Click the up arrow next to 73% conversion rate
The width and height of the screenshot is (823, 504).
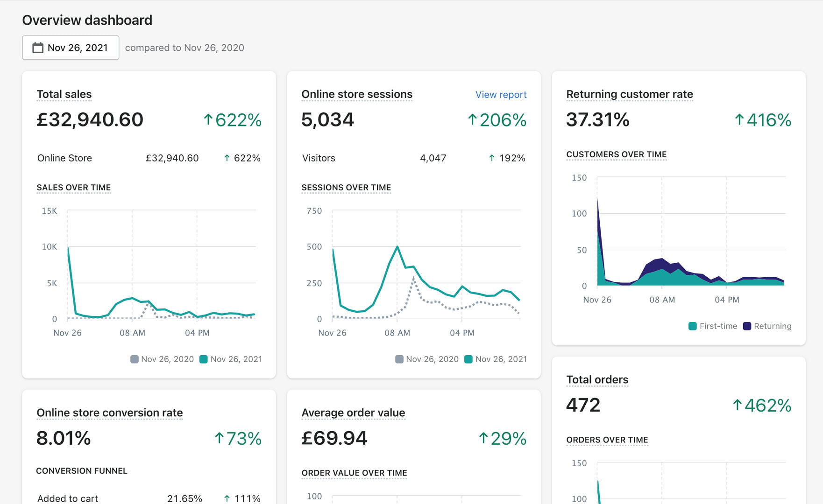point(219,438)
